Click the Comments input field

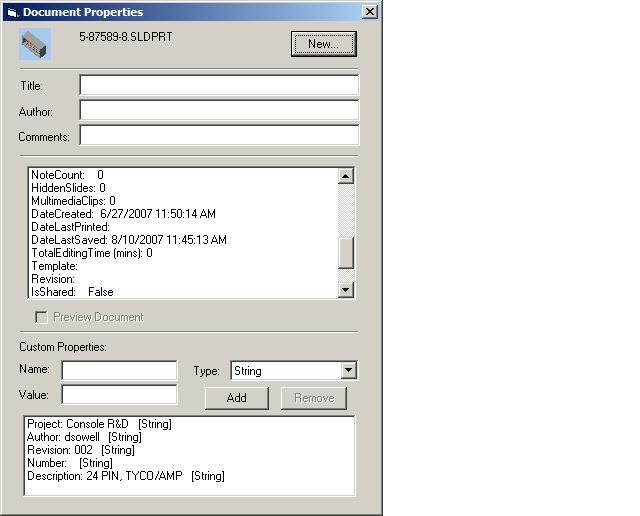tap(219, 135)
